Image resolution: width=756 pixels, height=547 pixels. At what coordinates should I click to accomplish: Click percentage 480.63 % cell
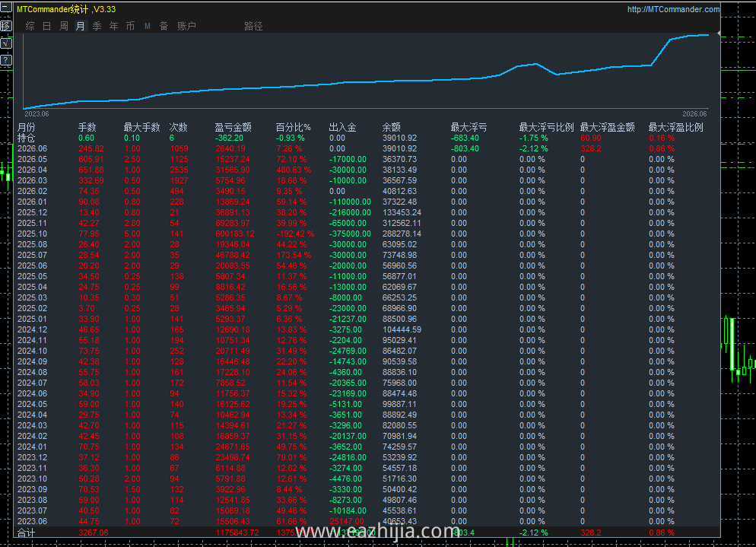294,170
